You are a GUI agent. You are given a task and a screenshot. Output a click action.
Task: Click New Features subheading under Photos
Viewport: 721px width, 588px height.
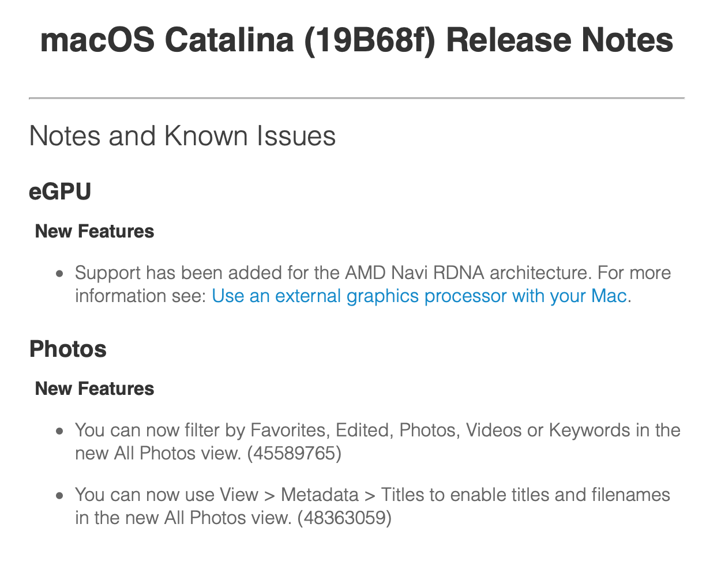[95, 389]
